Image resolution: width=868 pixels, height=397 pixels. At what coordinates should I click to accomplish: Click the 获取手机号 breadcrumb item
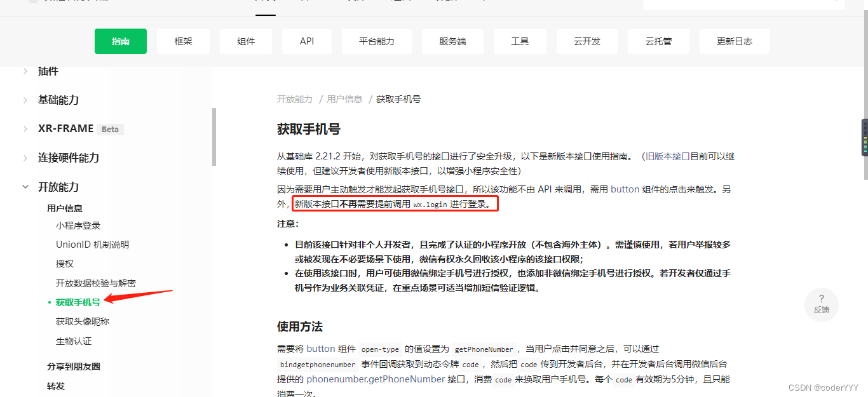pos(398,99)
